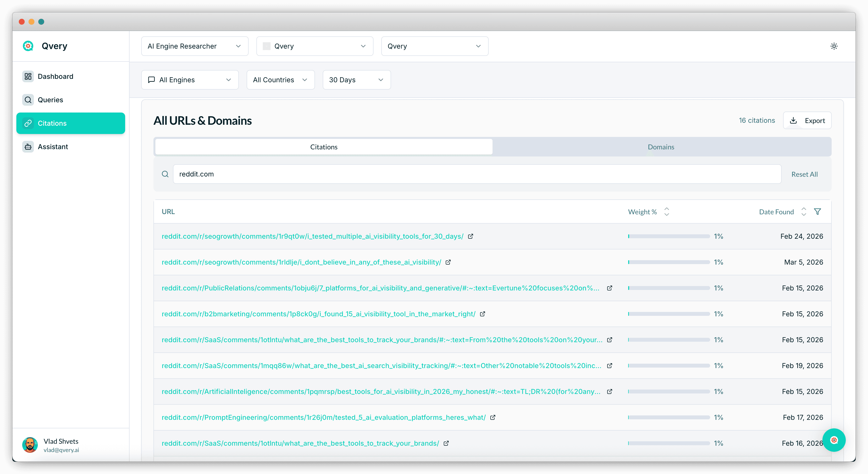Toggle the light/dark theme sun icon
This screenshot has height=474, width=868.
pos(834,46)
